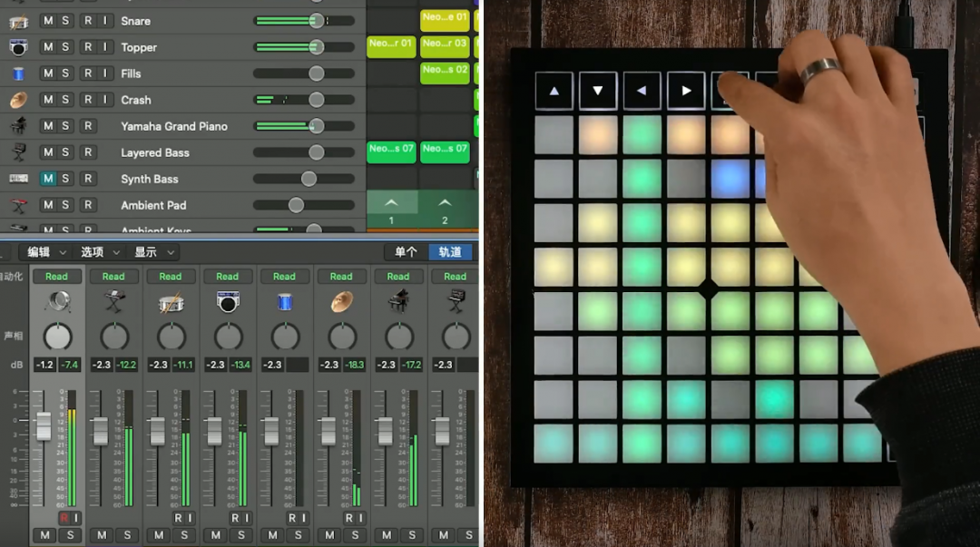Image resolution: width=980 pixels, height=547 pixels.
Task: Switch to the 单个 mixer view
Action: pos(406,252)
